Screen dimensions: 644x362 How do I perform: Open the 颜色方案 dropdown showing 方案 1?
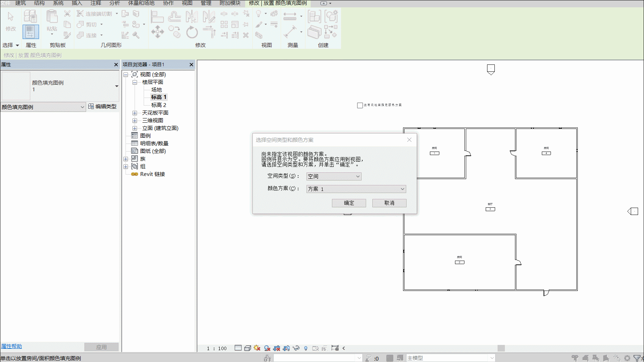(x=356, y=189)
